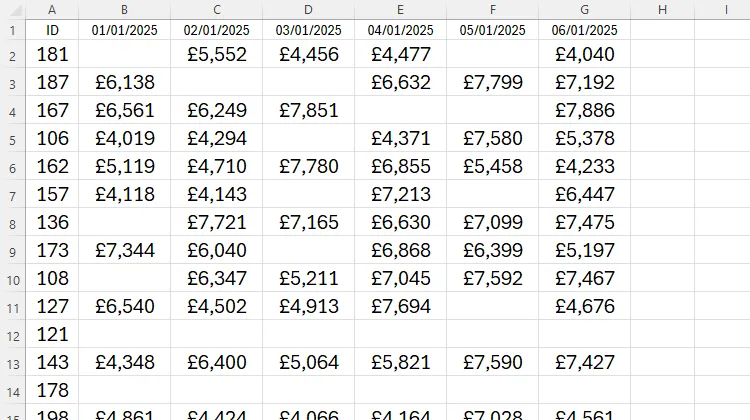Click the cell showing £7,045
750x420 pixels.
coord(400,278)
